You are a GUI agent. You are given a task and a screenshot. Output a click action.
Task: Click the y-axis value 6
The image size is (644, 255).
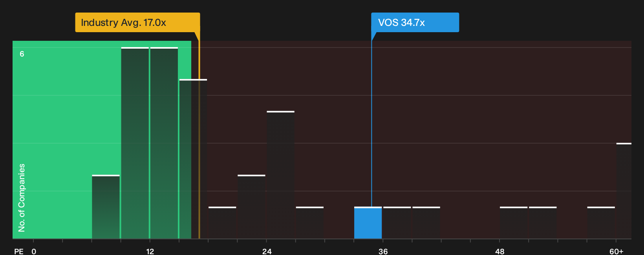coord(22,54)
